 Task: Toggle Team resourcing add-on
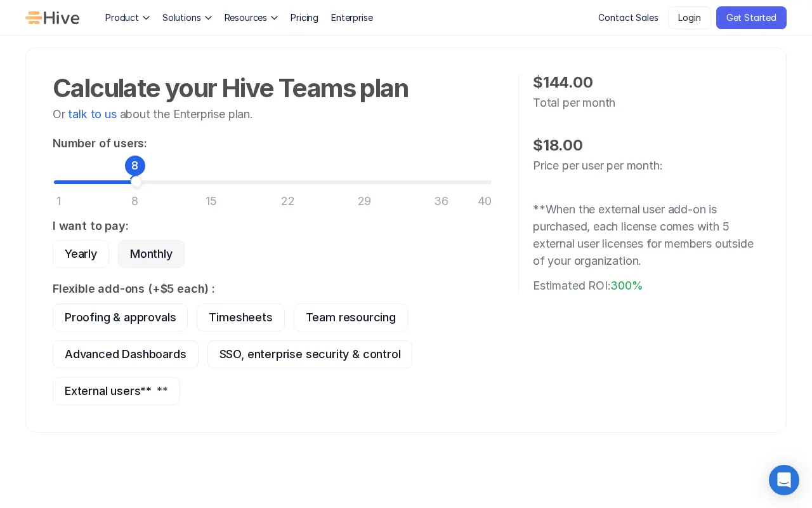(x=351, y=317)
